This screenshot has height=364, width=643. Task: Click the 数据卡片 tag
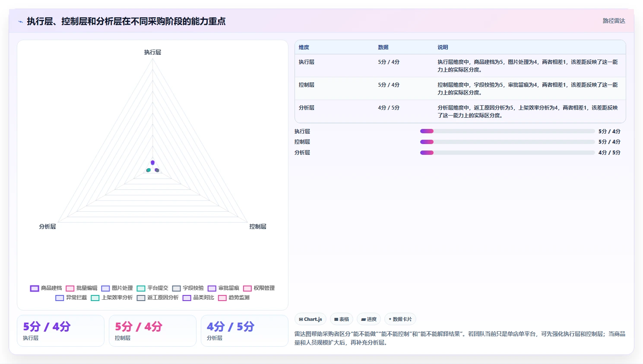[x=400, y=319]
